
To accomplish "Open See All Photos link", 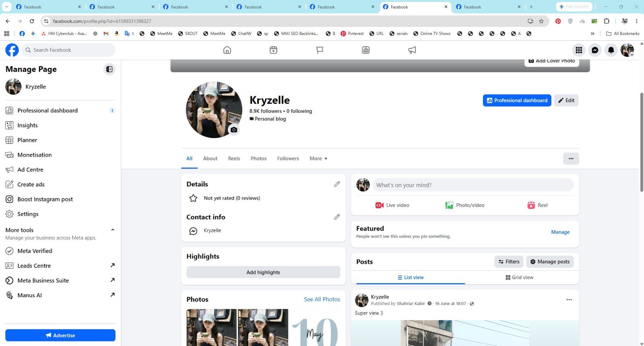I will (322, 299).
